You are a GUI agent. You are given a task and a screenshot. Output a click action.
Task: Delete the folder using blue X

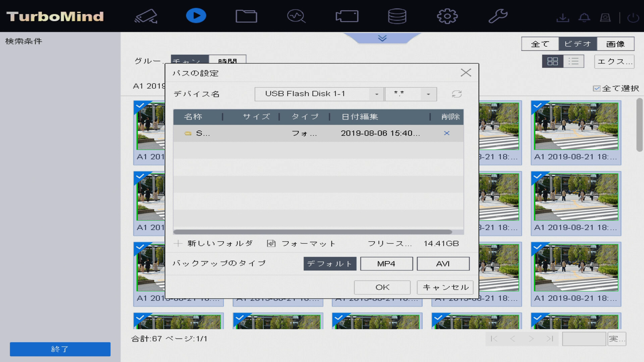click(446, 133)
